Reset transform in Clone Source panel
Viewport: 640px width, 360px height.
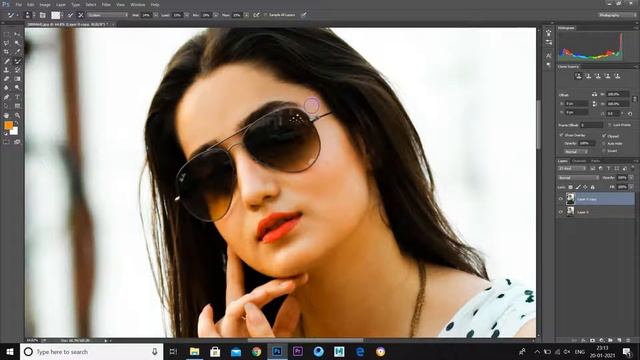point(630,113)
